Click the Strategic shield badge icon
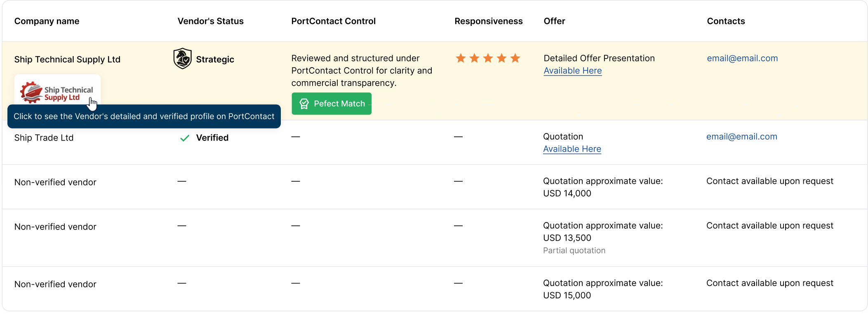The height and width of the screenshot is (314, 868). tap(182, 59)
